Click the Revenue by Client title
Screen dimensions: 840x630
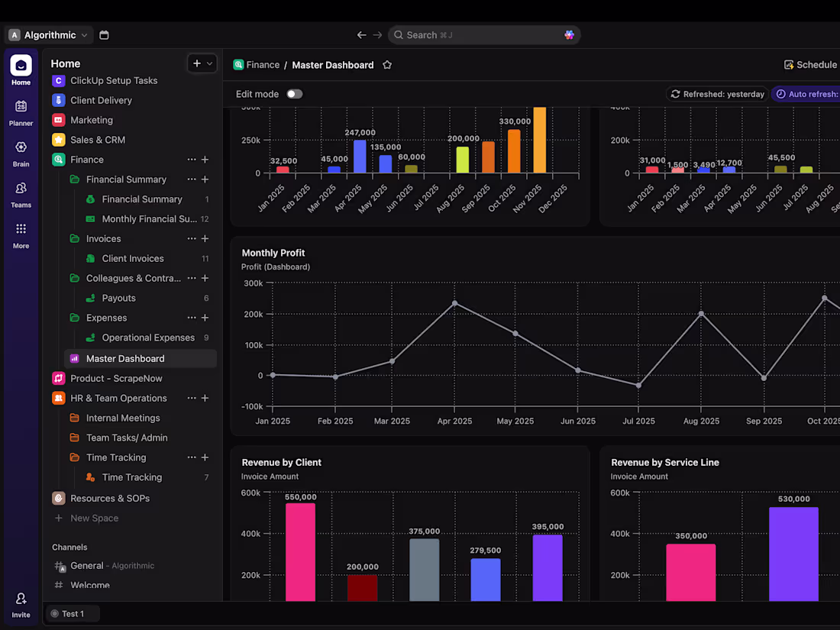click(281, 462)
